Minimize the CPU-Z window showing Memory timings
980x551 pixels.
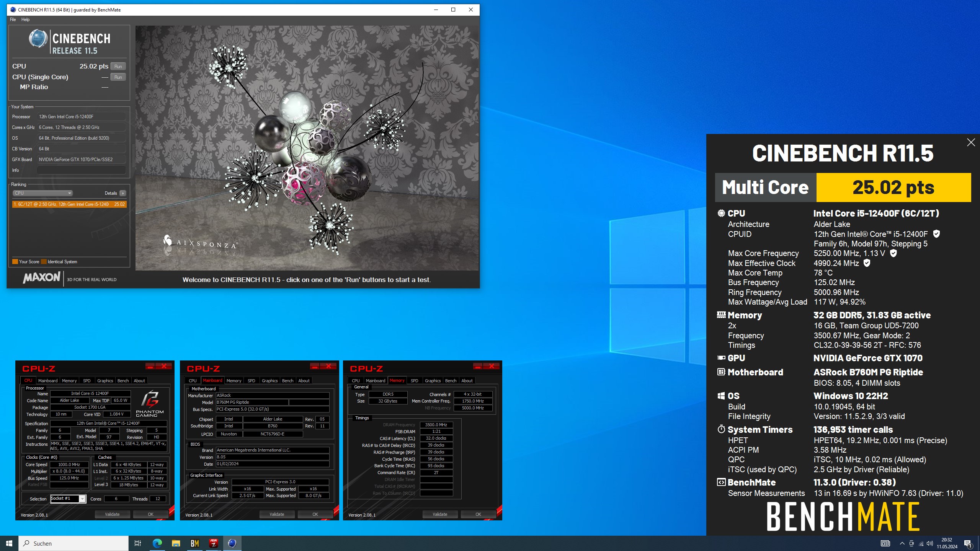tap(478, 366)
